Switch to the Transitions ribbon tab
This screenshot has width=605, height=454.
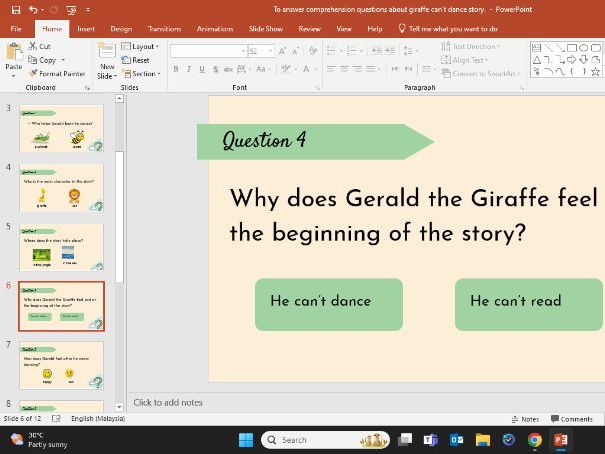(164, 29)
